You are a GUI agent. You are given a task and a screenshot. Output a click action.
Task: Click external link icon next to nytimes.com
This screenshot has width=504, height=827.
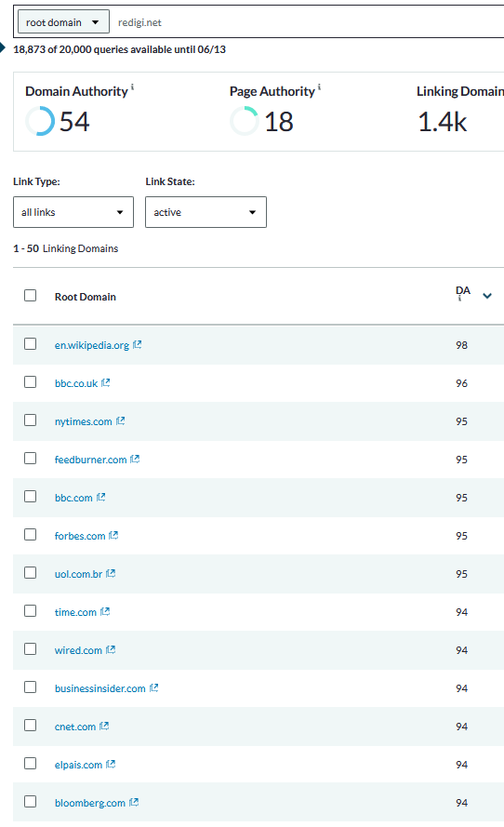(x=120, y=420)
